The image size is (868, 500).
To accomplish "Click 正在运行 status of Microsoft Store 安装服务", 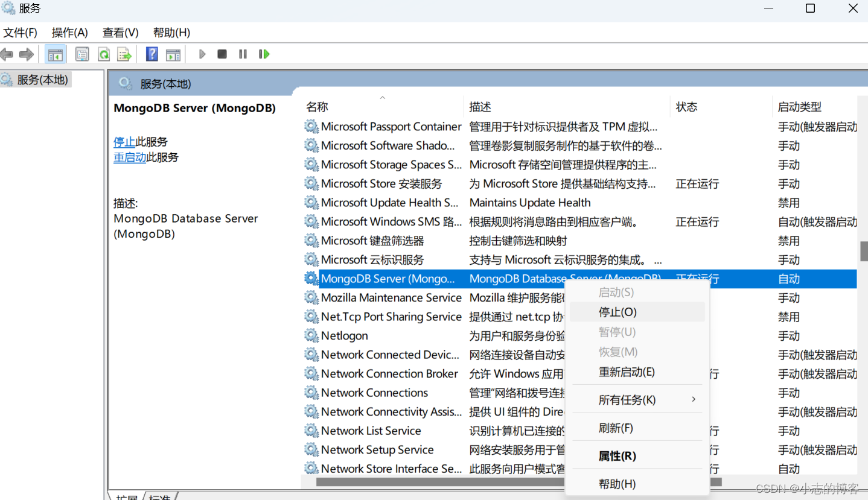I will click(697, 184).
